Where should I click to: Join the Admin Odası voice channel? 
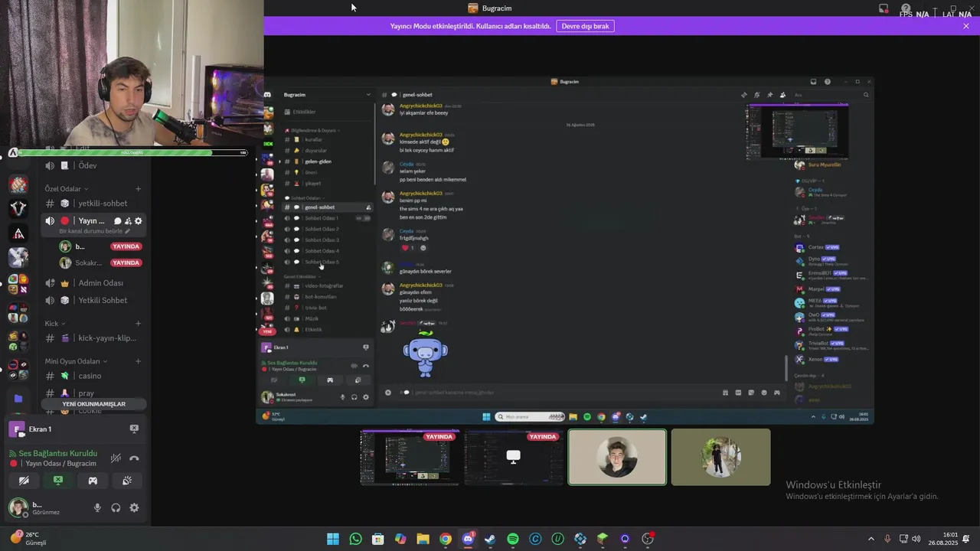coord(93,283)
